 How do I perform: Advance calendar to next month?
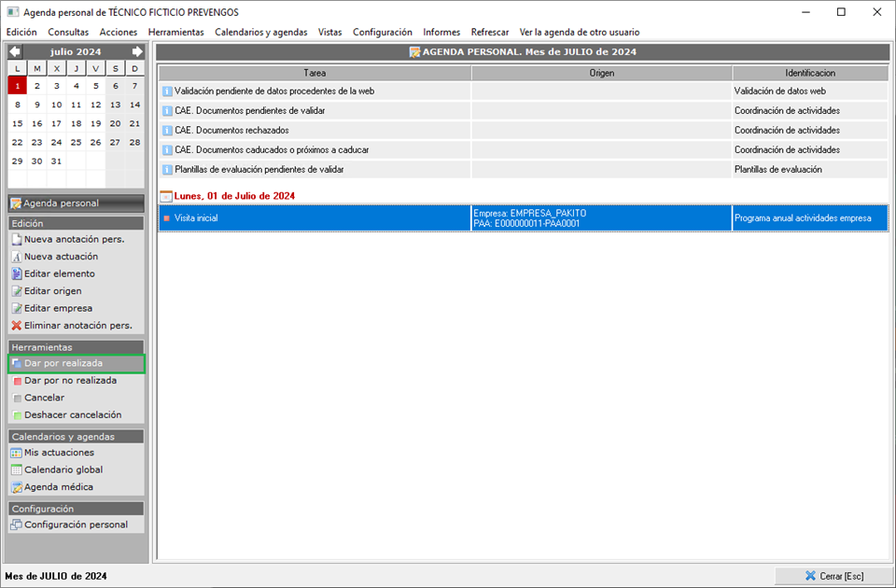137,52
